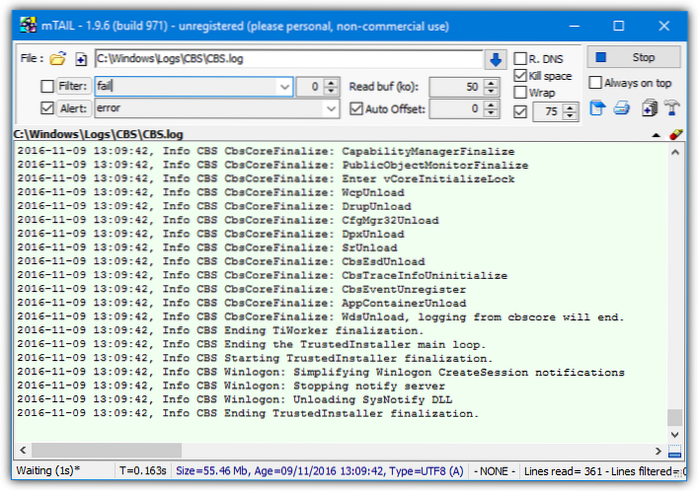Click the horizontal scrollbar thumb
Screen dimensions: 698x491
(106, 451)
